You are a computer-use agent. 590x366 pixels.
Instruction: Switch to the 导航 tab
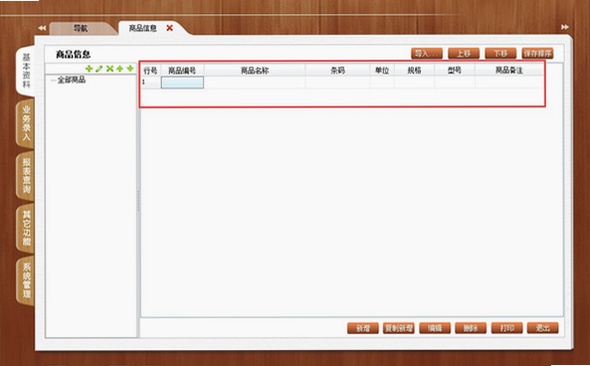tap(81, 28)
